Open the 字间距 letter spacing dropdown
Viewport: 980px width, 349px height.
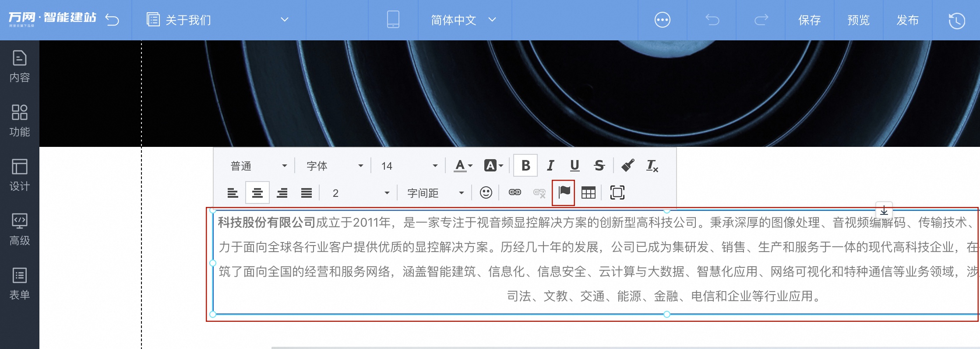click(x=435, y=193)
